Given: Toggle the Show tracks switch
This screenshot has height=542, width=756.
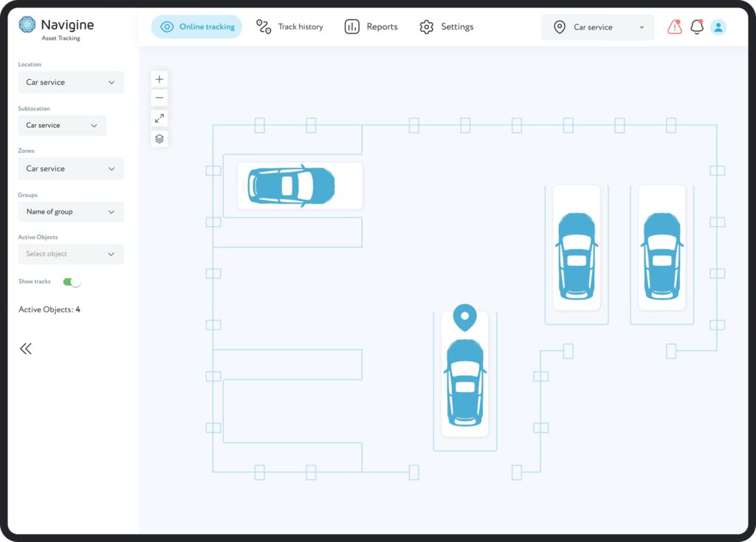Looking at the screenshot, I should pyautogui.click(x=72, y=282).
